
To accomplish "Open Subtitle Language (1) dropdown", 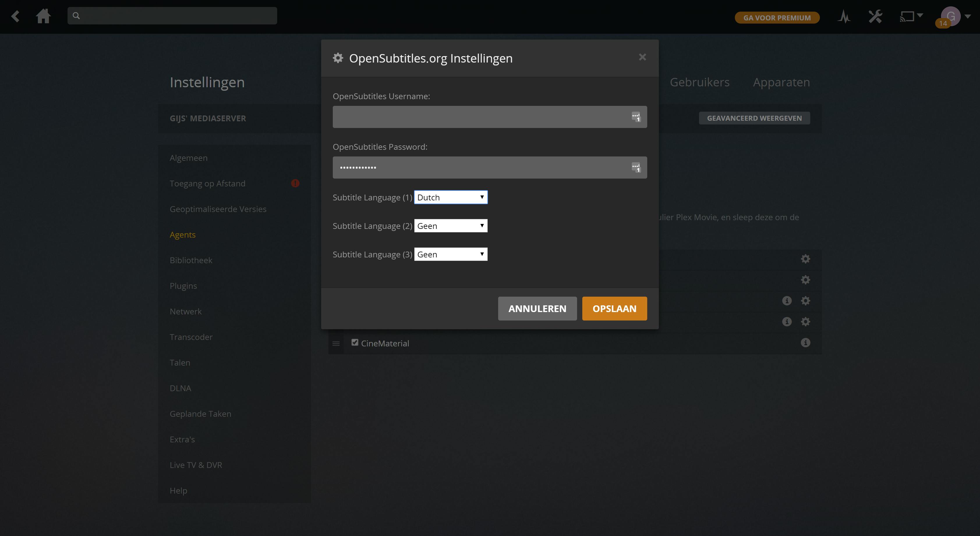I will (x=450, y=197).
